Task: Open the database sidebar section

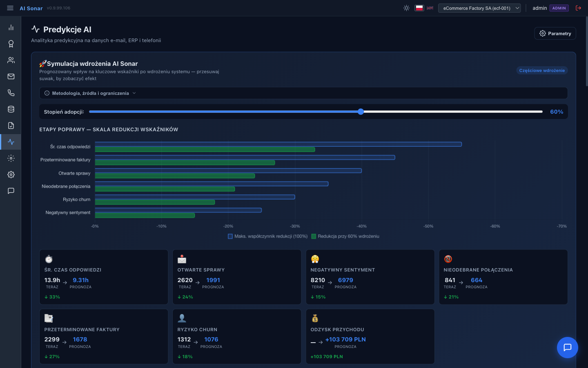Action: coord(11,109)
